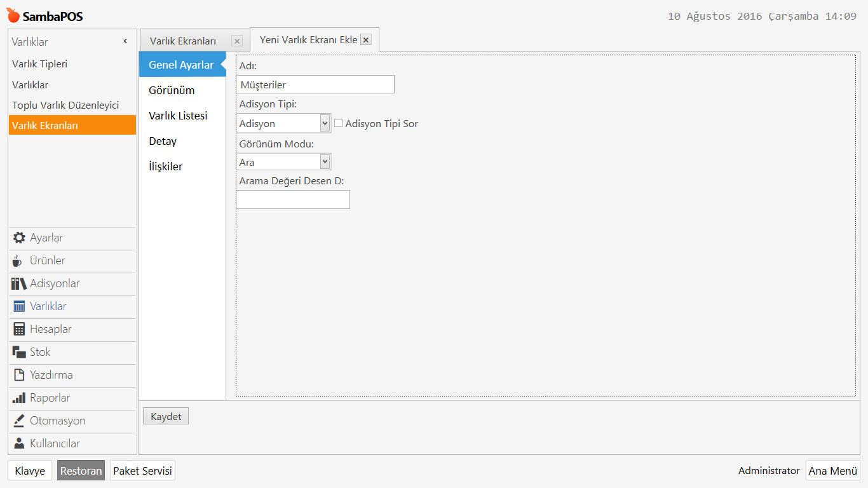Click the Hesaplar calculator icon

(x=19, y=329)
